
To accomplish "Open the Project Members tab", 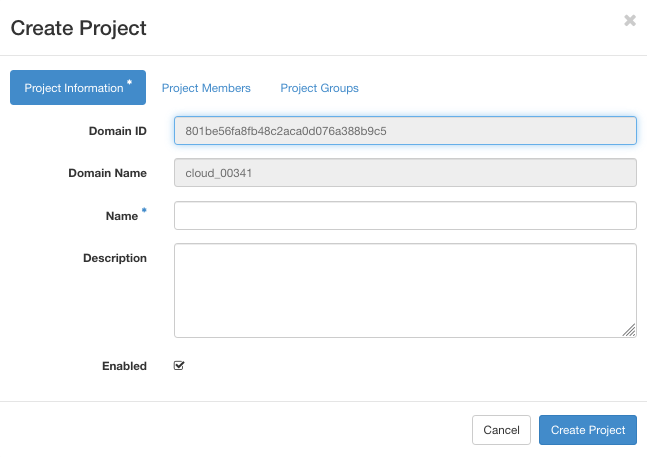I will click(206, 88).
